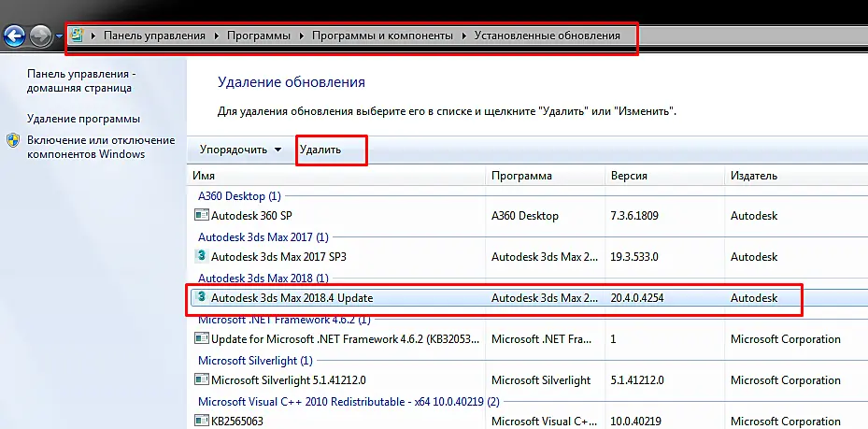This screenshot has width=868, height=429.
Task: Collapse the A360 Desktop (1) group
Action: coord(240,196)
